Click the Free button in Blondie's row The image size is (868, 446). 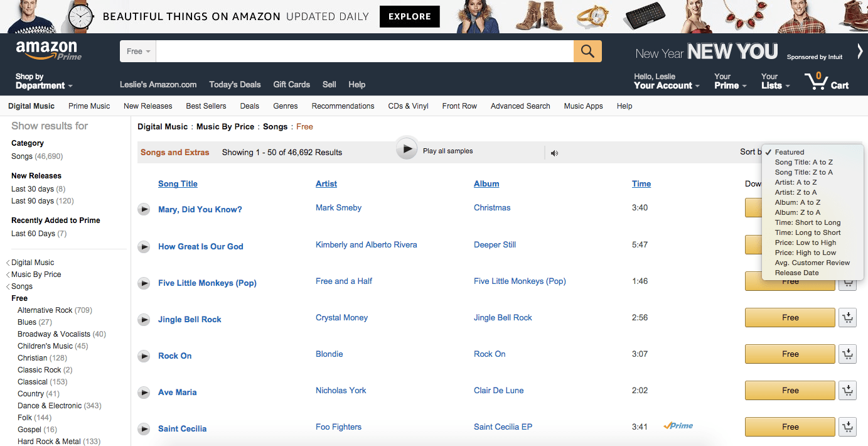(790, 354)
